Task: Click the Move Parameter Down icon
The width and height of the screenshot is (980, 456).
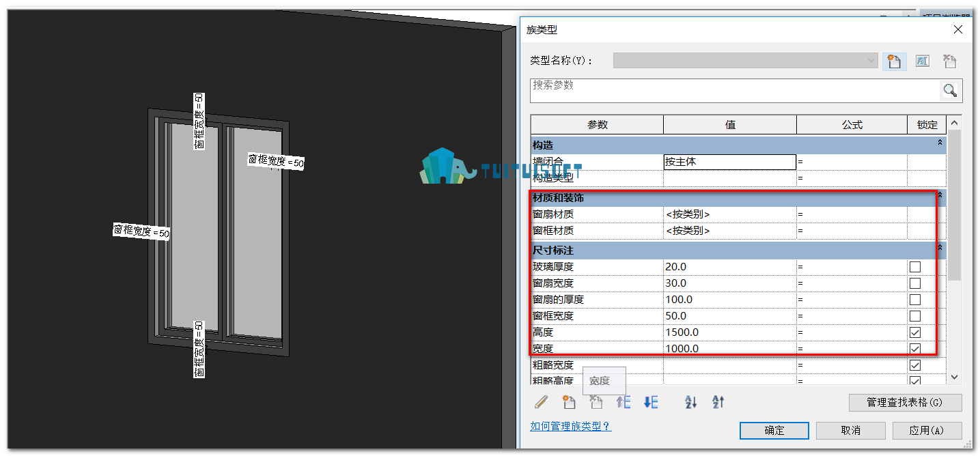Action: pos(651,402)
